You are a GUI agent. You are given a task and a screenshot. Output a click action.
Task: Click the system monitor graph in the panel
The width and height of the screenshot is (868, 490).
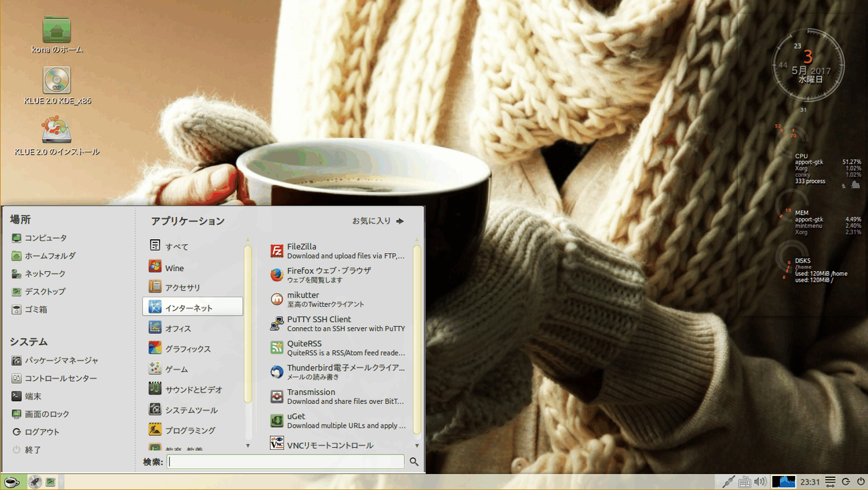784,482
